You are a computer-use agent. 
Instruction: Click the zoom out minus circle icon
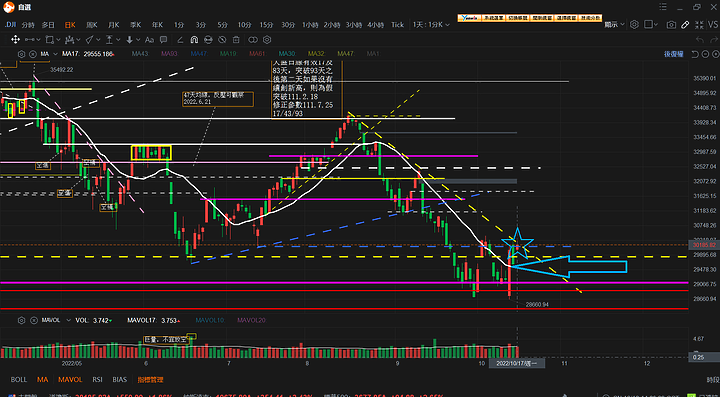[x=705, y=54]
